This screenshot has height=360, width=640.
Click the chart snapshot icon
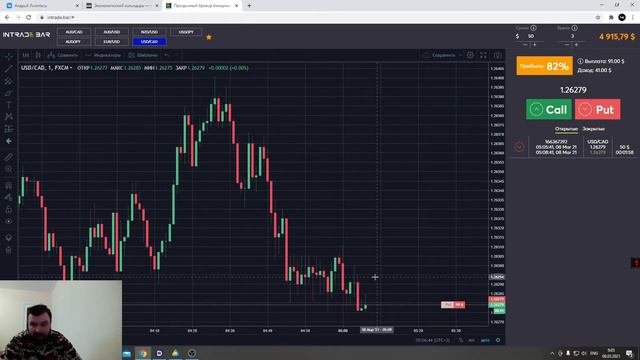coord(498,55)
